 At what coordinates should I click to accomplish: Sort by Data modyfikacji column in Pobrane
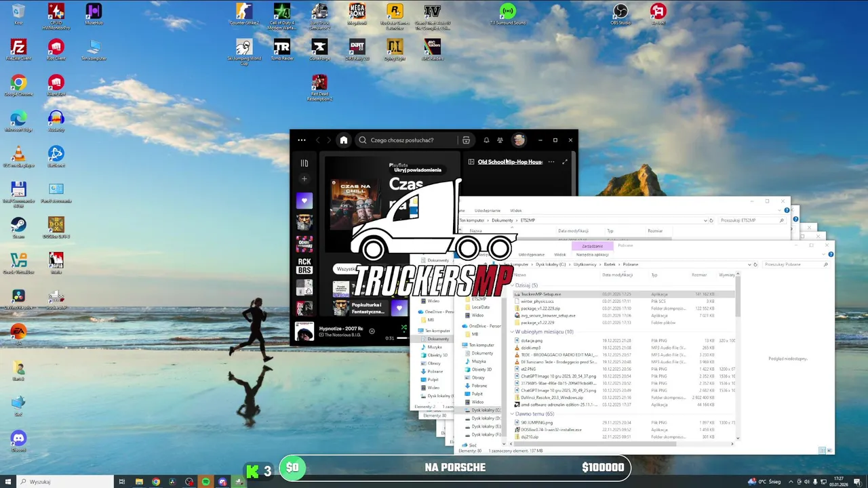(x=618, y=275)
